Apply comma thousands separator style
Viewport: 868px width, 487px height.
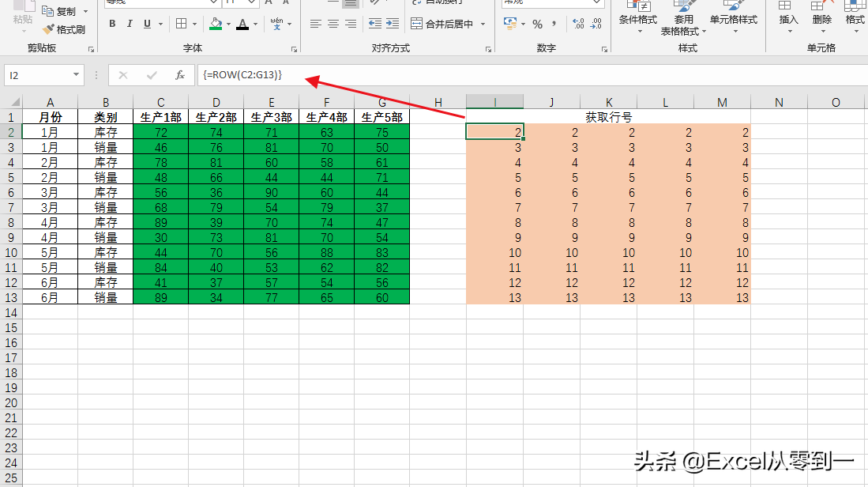pos(554,24)
